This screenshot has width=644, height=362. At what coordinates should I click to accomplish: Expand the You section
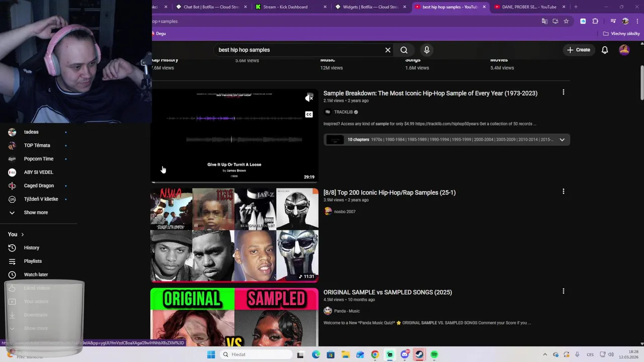[16, 234]
